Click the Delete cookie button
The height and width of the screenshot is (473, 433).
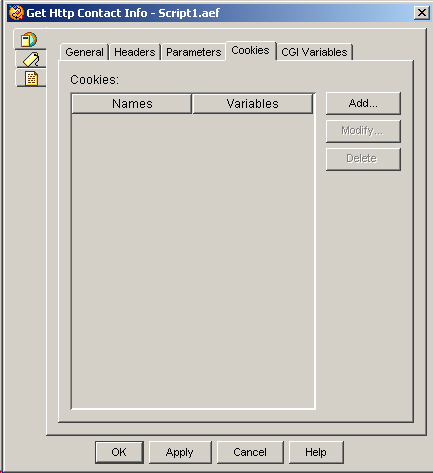363,159
